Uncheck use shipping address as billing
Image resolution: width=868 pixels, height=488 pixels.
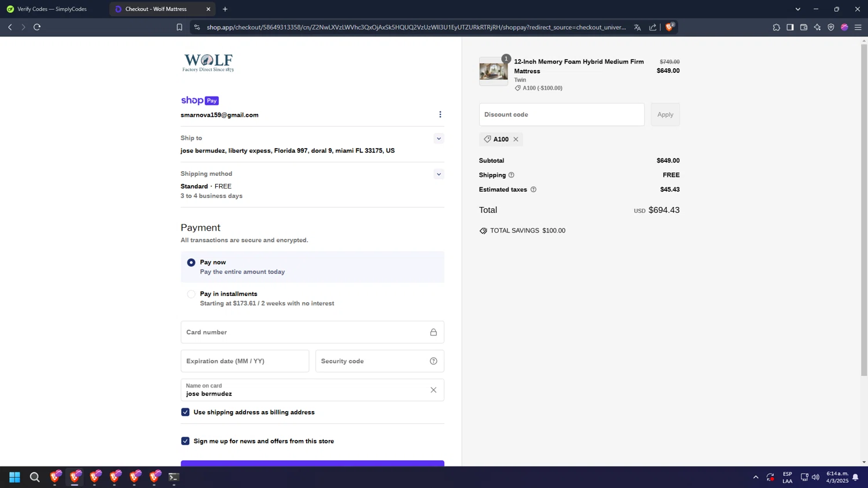pyautogui.click(x=185, y=412)
